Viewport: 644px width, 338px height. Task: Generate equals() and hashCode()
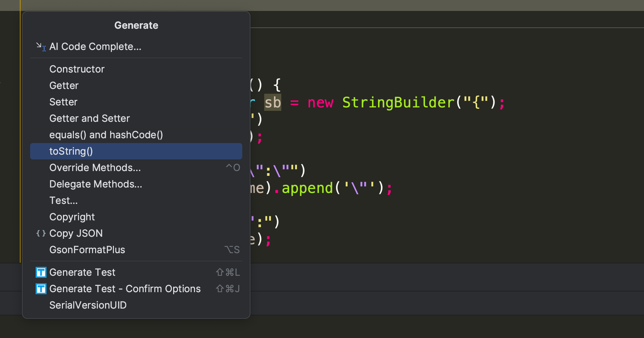coord(136,135)
